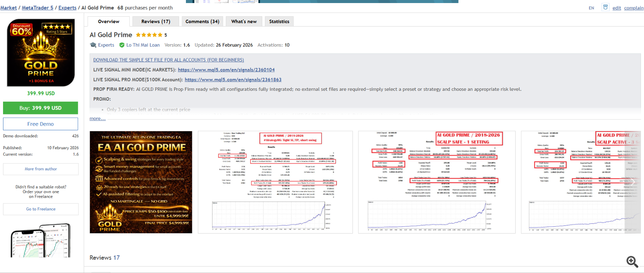This screenshot has width=644, height=273.
Task: Open the Strategy06 tight SL/TP backtest thumbnail
Action: pyautogui.click(x=275, y=182)
